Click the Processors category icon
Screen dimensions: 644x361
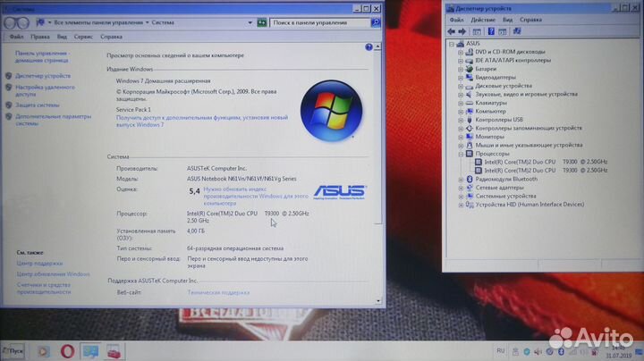pos(470,154)
